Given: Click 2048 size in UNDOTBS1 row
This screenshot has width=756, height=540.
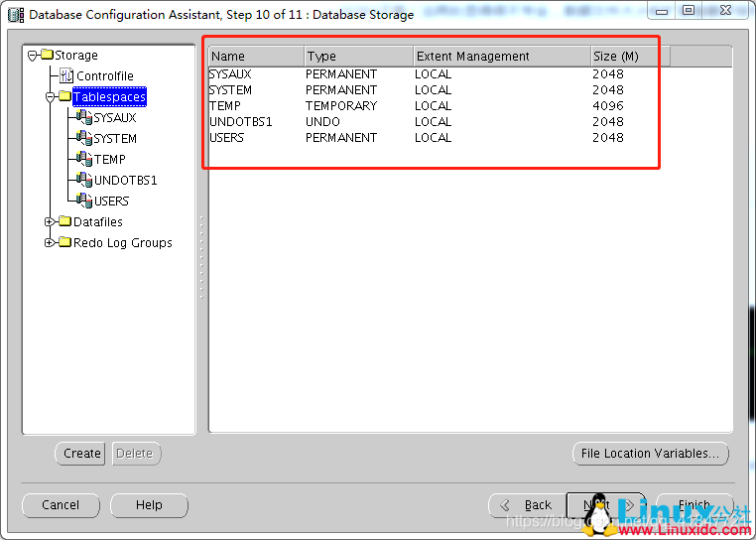Looking at the screenshot, I should (608, 122).
